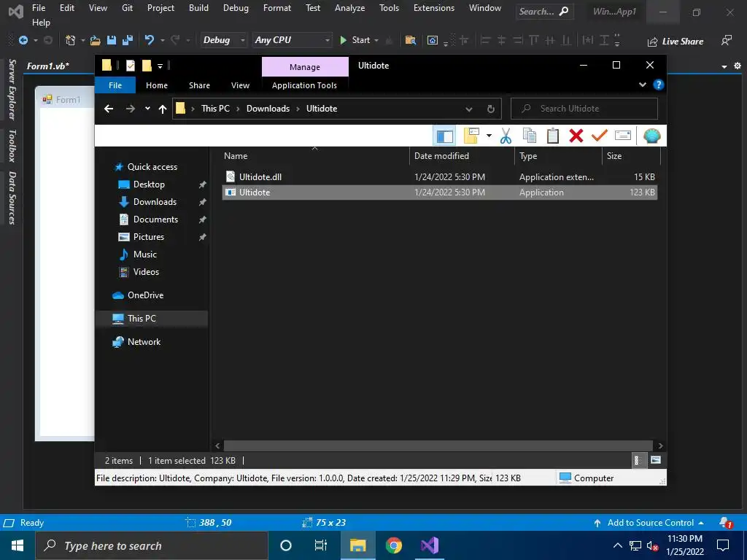Select the Ultidote.dll file
The width and height of the screenshot is (747, 560).
click(x=440, y=176)
